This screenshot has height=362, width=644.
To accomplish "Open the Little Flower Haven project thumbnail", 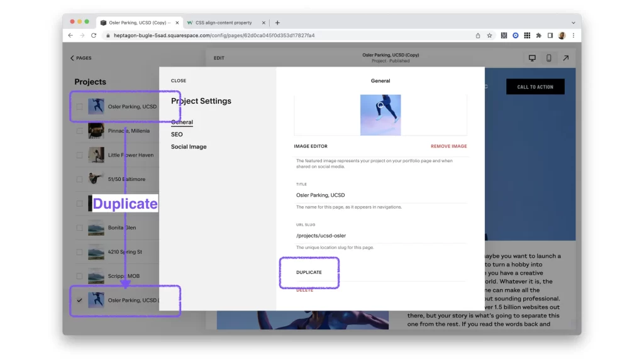I will [96, 155].
